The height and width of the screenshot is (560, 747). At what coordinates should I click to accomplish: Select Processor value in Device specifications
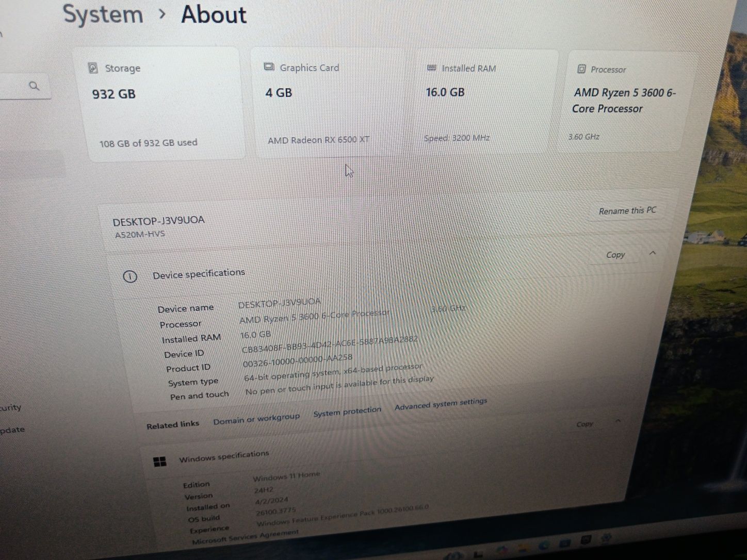click(x=352, y=314)
